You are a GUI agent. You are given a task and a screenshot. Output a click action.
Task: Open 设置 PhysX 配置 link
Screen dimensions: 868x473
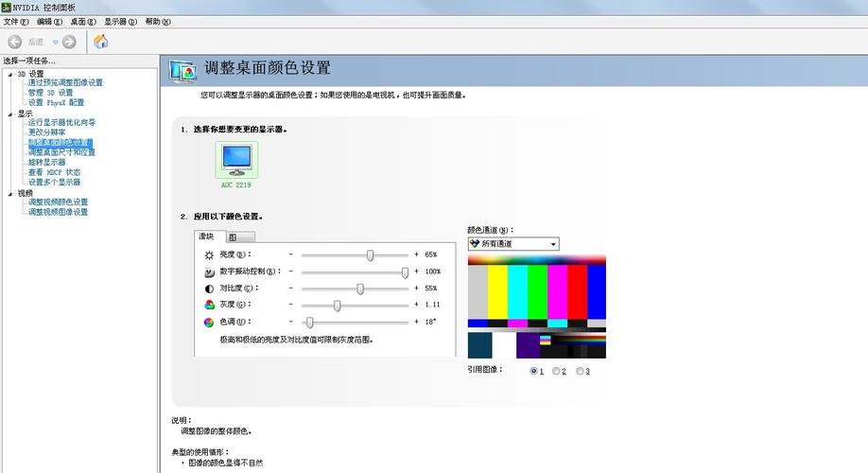(56, 102)
